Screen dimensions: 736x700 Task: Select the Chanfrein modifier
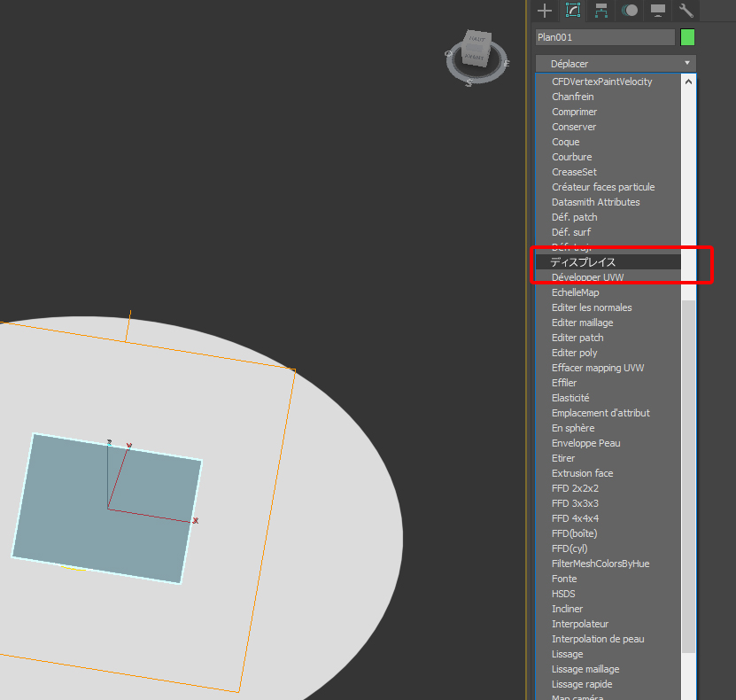[x=572, y=97]
